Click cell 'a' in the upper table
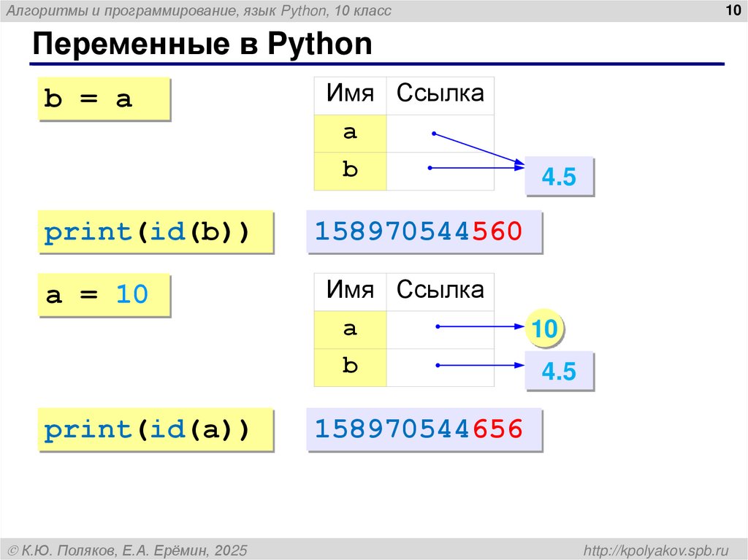 350,134
